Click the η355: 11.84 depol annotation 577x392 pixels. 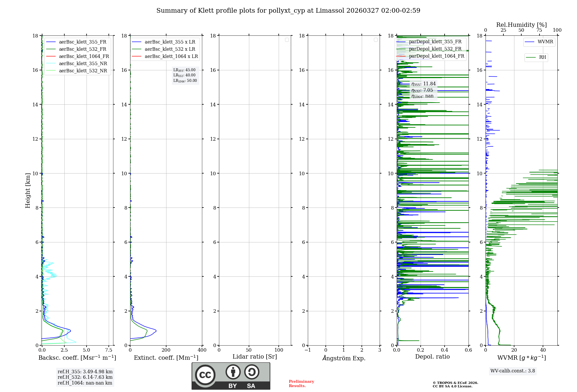pyautogui.click(x=423, y=84)
